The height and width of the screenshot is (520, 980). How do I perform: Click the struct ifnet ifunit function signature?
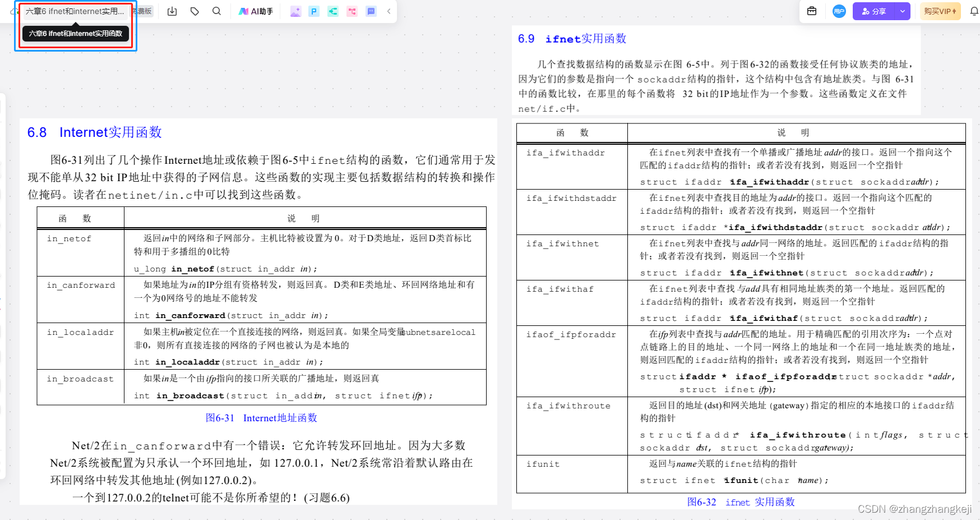[734, 480]
